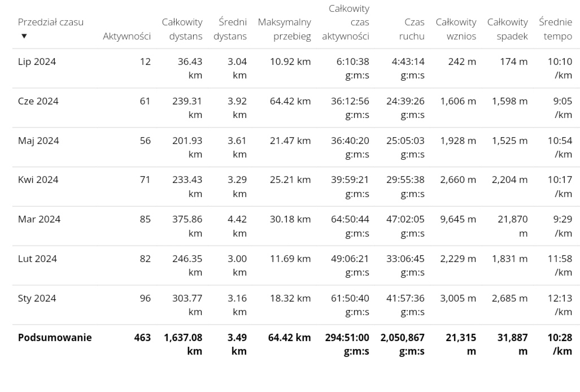Sort table by Aktywności column
This screenshot has height=392, width=580.
click(x=127, y=36)
